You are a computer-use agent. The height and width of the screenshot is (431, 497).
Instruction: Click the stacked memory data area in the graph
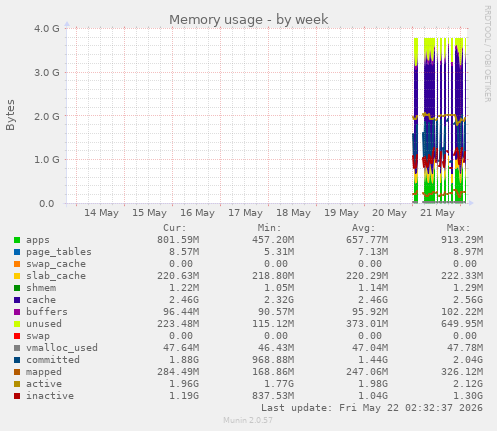coord(439,120)
